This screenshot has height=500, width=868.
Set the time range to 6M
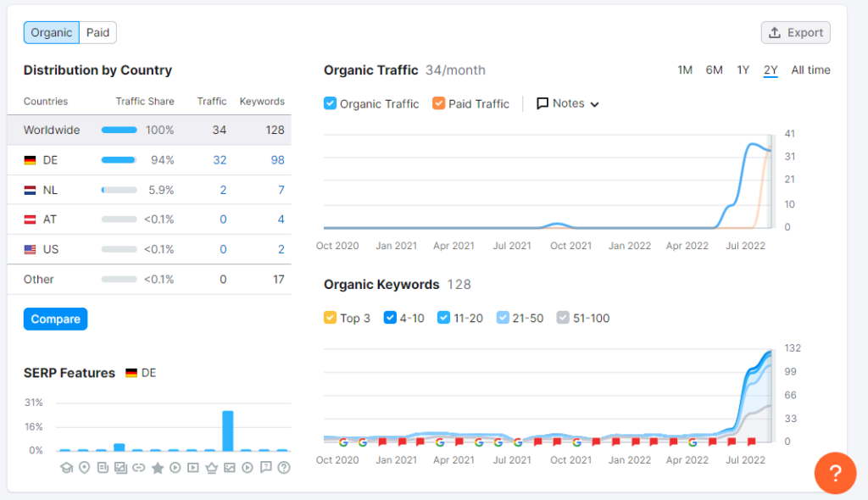pos(714,70)
